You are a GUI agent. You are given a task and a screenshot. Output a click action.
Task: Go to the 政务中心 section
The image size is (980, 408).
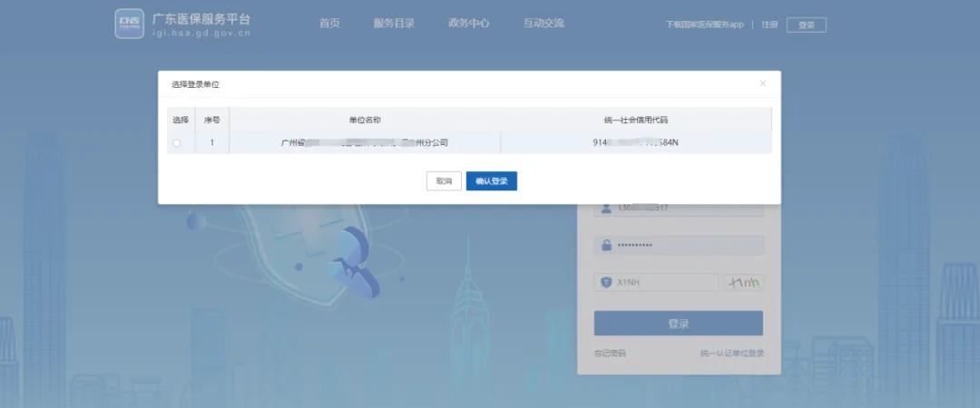pos(468,24)
